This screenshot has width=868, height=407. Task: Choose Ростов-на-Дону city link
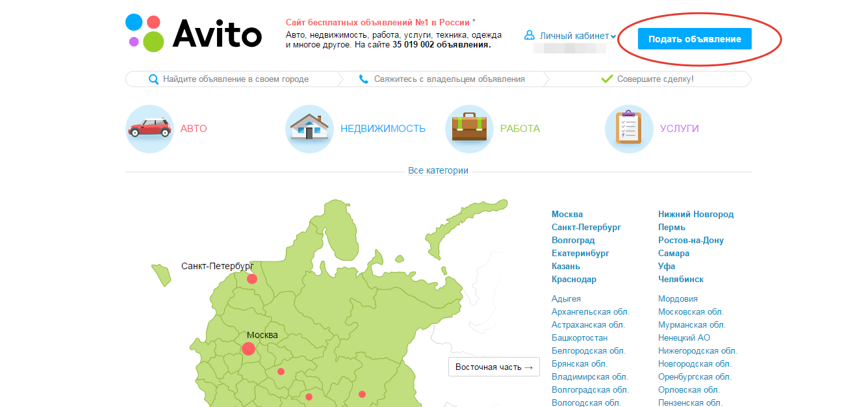tap(691, 240)
